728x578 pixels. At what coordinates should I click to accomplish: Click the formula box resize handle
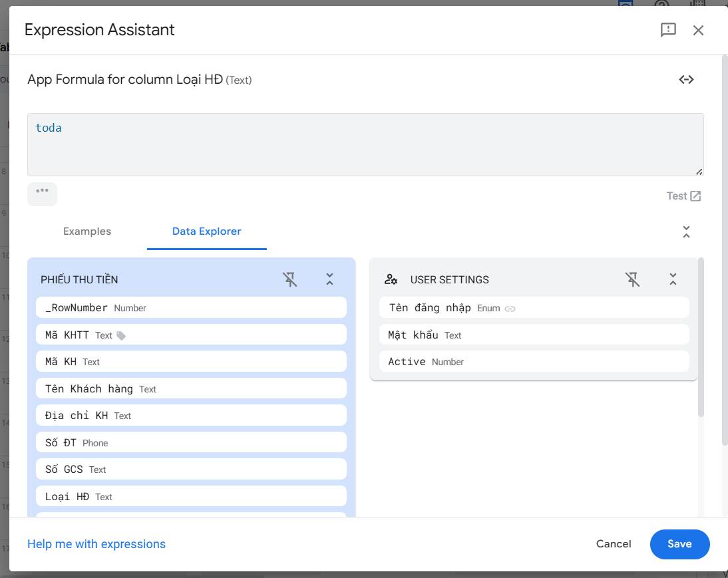click(x=699, y=172)
